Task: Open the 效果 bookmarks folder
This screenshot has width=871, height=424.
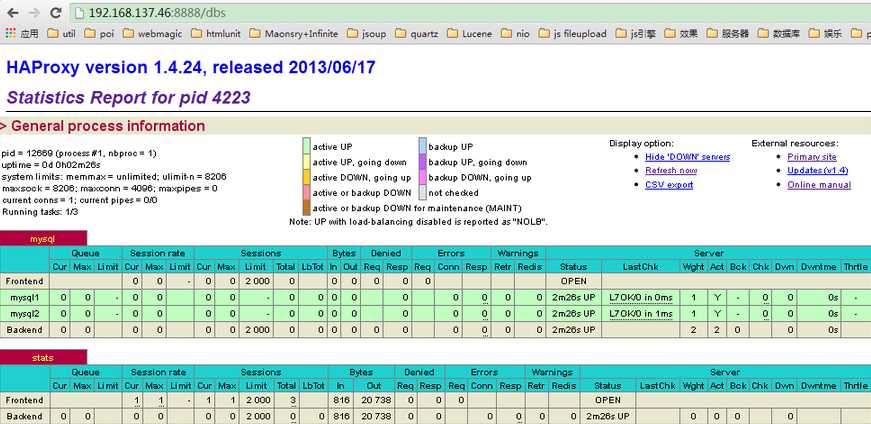Action: click(681, 33)
